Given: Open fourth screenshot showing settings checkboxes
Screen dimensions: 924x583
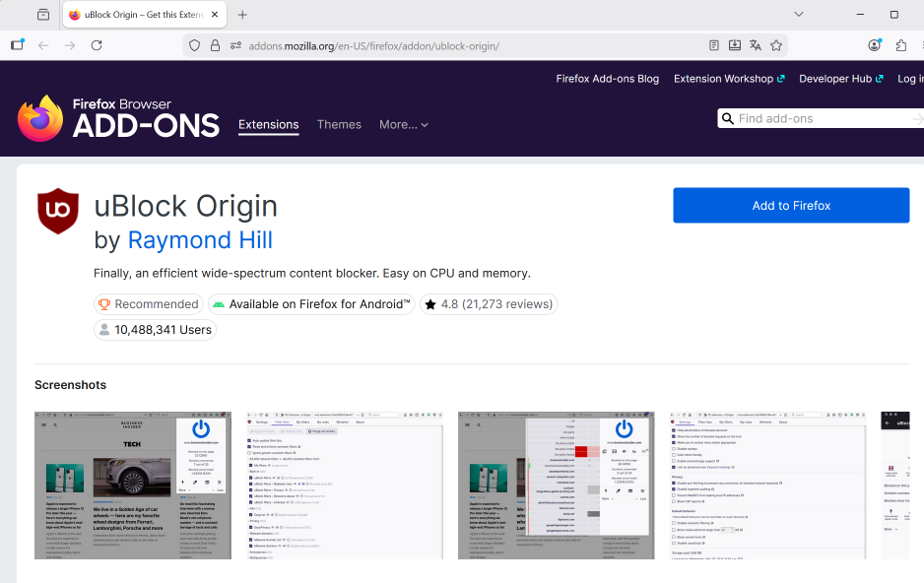Looking at the screenshot, I should pyautogui.click(x=767, y=486).
